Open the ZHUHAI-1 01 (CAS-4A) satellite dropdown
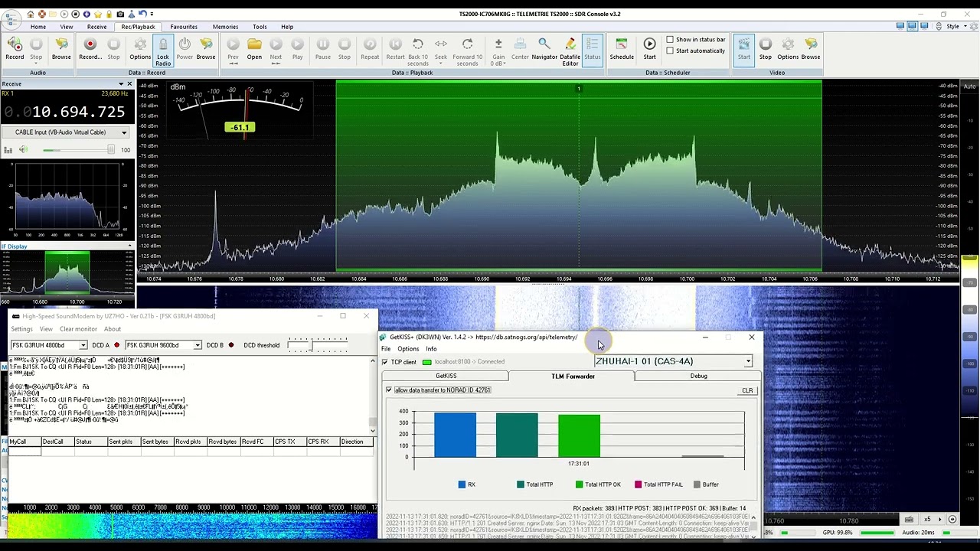This screenshot has height=551, width=980. click(x=748, y=361)
